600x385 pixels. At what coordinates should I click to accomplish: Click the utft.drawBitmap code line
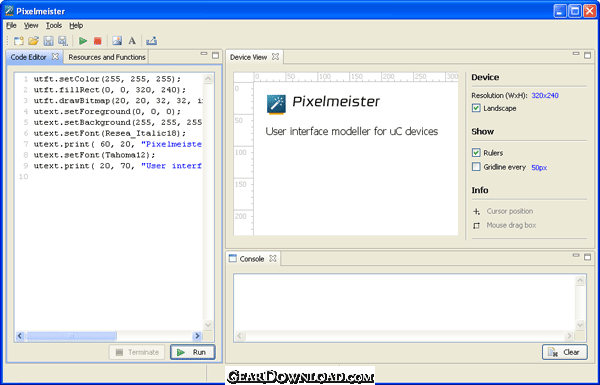(118, 101)
